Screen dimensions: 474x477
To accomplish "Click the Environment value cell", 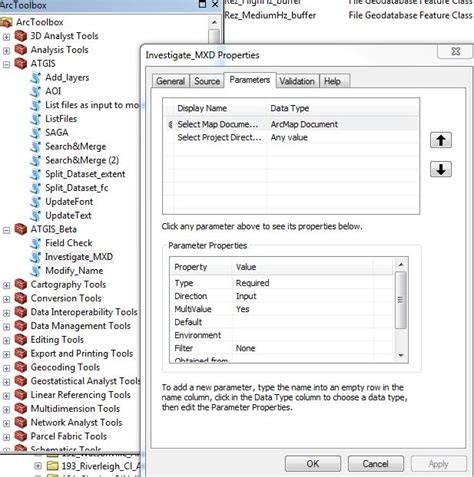I will 303,335.
